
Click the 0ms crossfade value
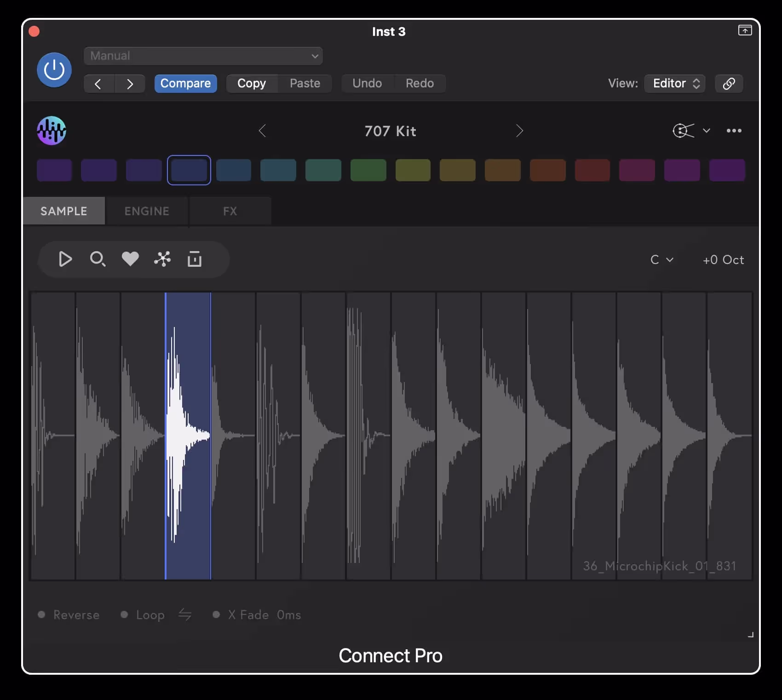coord(289,615)
